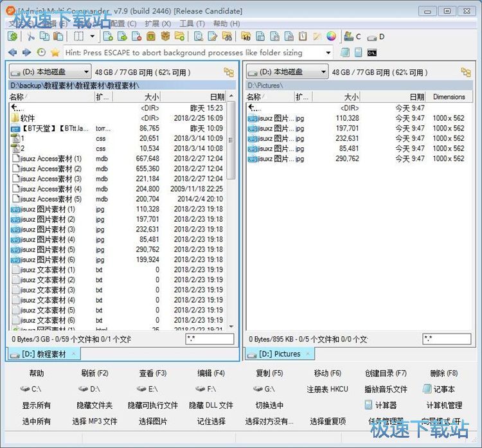Click the 刷新 (F2) button
This screenshot has width=482, height=448.
(x=94, y=373)
